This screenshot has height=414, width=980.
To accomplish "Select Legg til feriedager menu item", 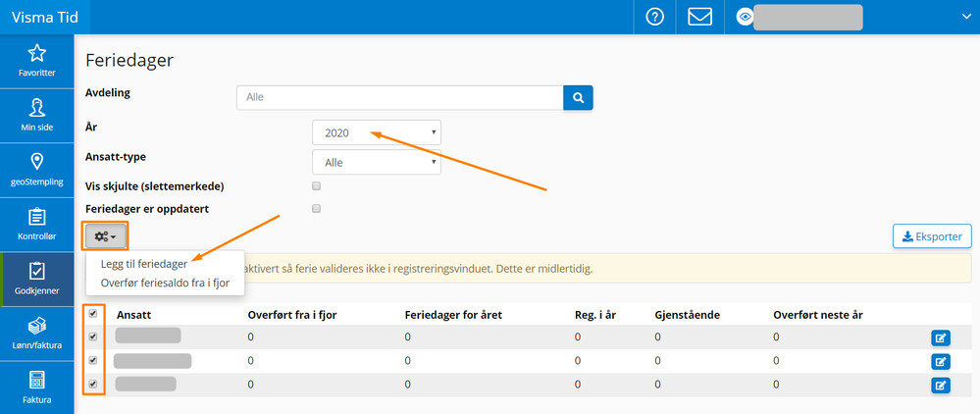I will pyautogui.click(x=146, y=264).
